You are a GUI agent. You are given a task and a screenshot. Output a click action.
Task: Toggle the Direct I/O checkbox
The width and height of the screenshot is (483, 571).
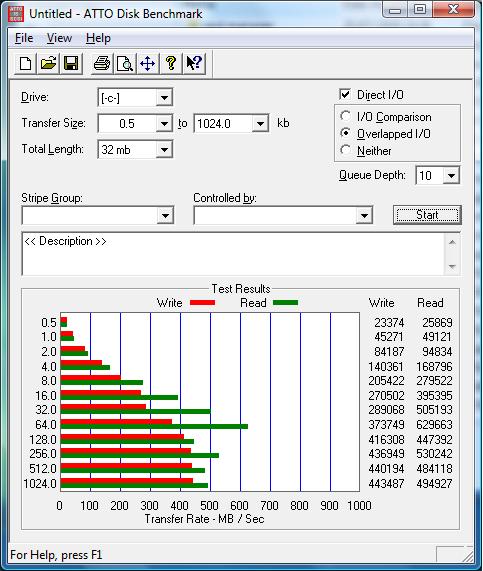(345, 95)
